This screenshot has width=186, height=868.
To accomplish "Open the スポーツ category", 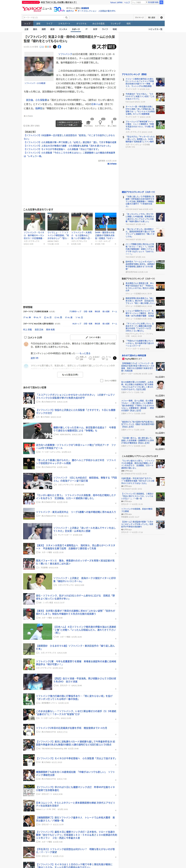I will [x=76, y=29].
